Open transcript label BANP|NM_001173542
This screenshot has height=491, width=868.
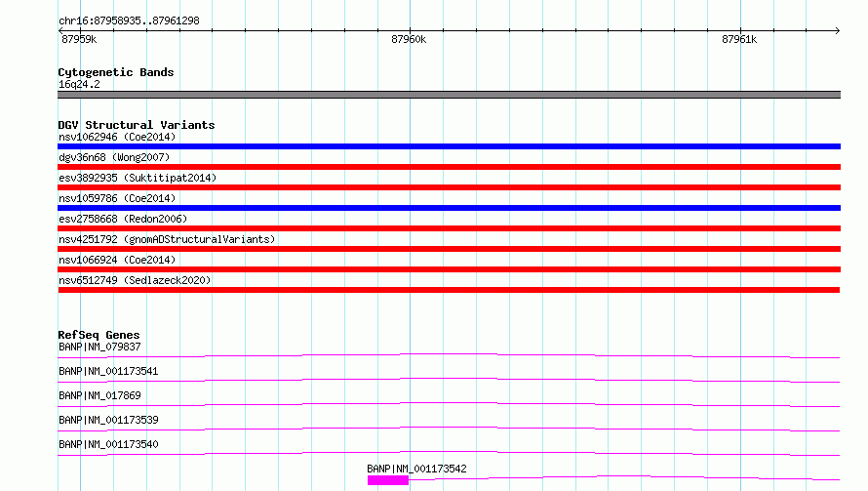click(416, 469)
